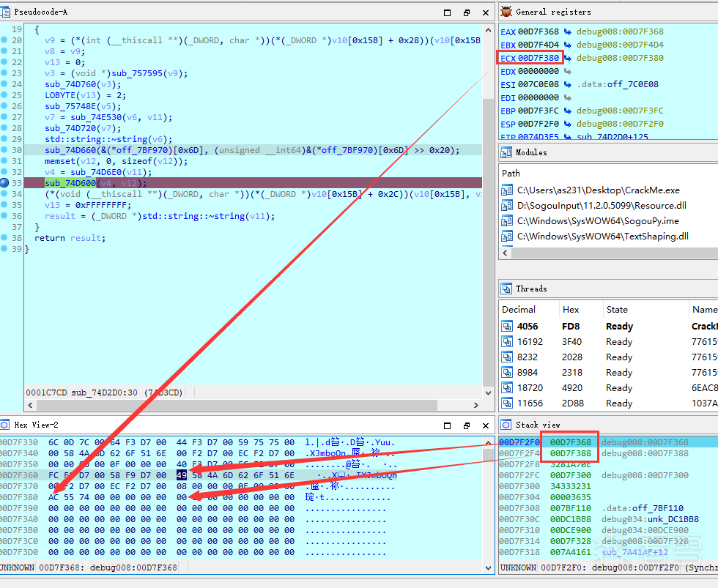The image size is (718, 588).
Task: Click the thread icon for thread 8984
Action: (507, 373)
